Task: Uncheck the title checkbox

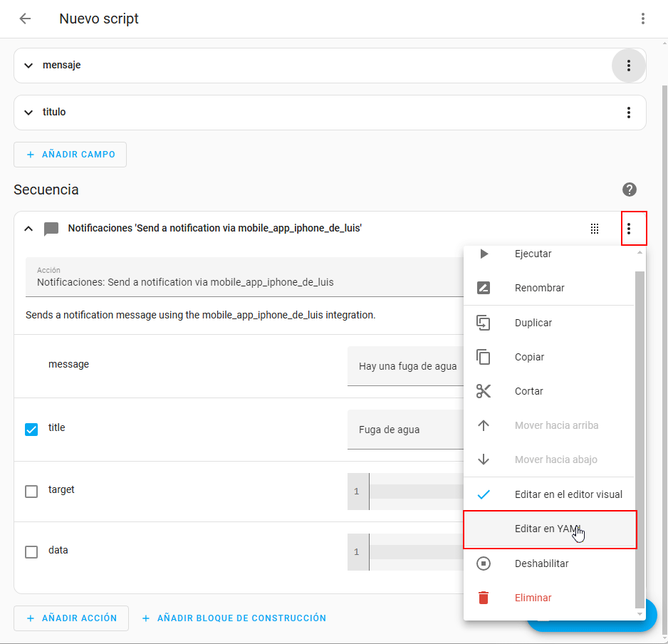Action: click(x=31, y=429)
